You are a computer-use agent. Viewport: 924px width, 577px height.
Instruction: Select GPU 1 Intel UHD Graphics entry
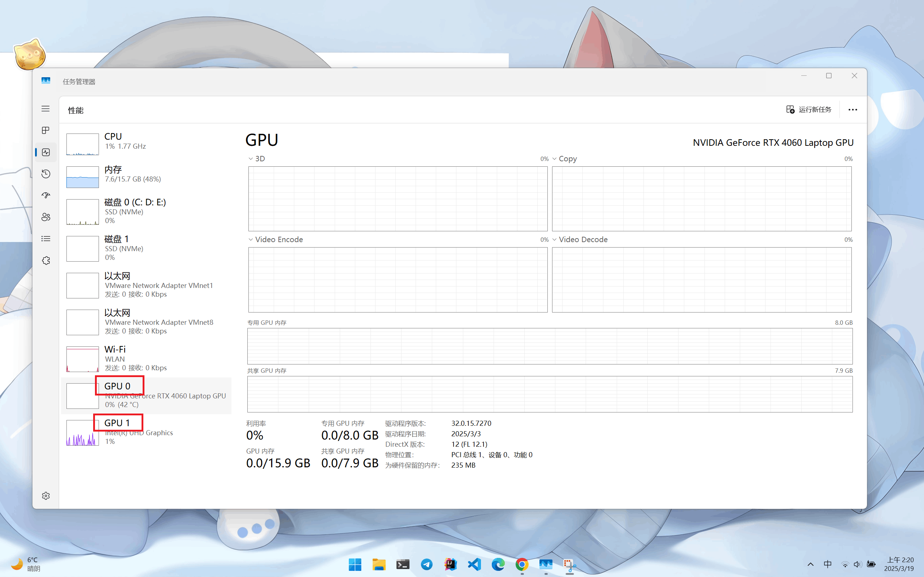(x=146, y=432)
